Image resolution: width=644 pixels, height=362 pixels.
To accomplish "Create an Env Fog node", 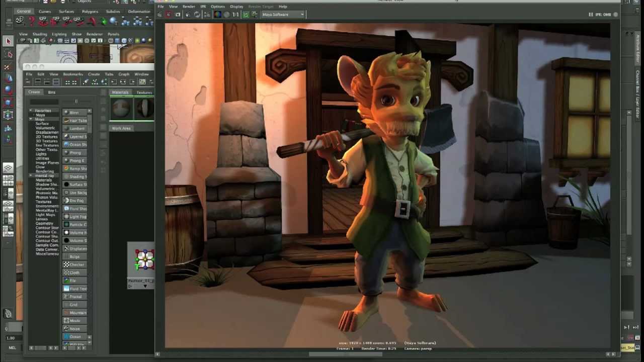I will pyautogui.click(x=74, y=201).
